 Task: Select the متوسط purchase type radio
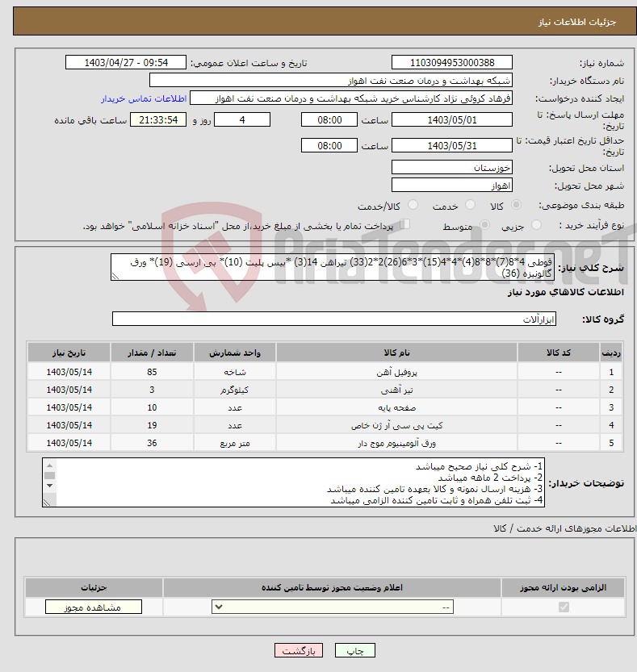[484, 225]
